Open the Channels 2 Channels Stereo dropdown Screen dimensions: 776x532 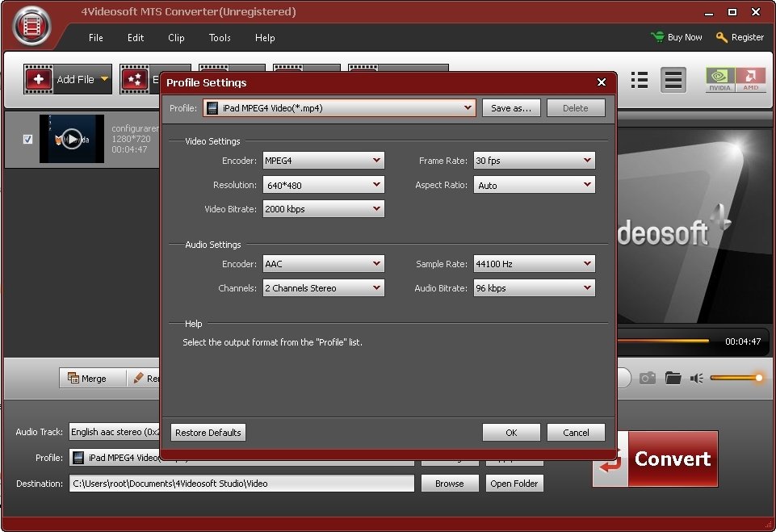pyautogui.click(x=323, y=288)
